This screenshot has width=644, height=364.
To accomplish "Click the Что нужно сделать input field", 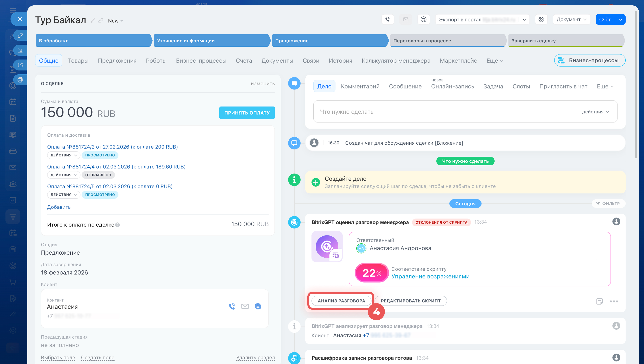I will coord(445,112).
